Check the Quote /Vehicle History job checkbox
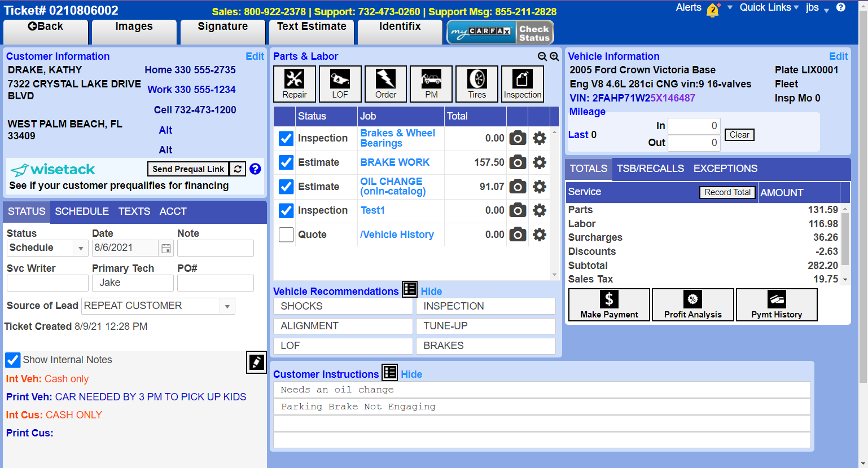 click(286, 235)
